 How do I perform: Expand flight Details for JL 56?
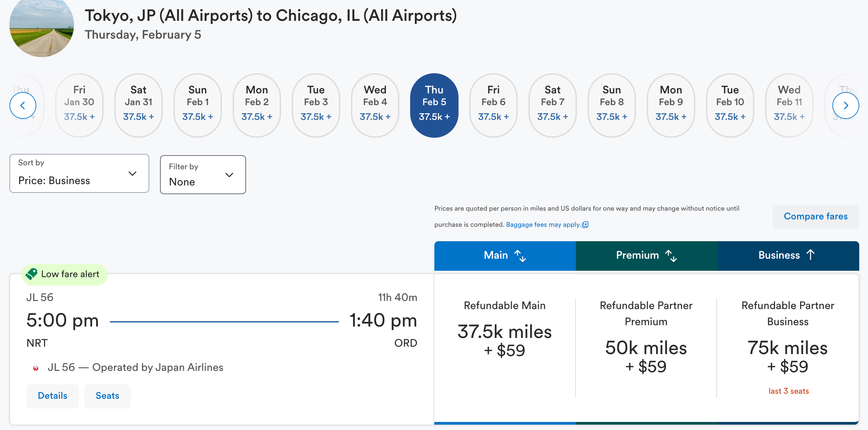point(52,396)
